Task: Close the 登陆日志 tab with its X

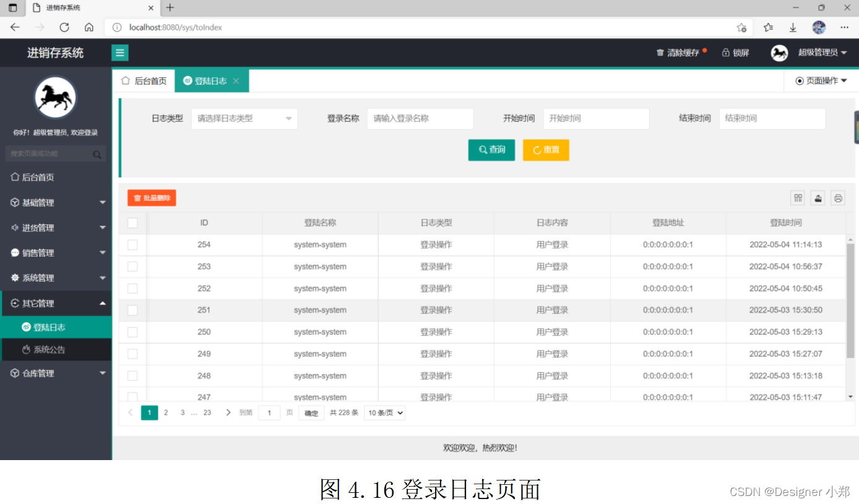Action: point(236,81)
